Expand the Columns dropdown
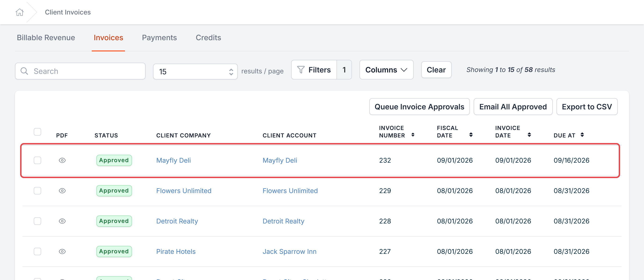Screen dimensions: 644x280 point(386,70)
